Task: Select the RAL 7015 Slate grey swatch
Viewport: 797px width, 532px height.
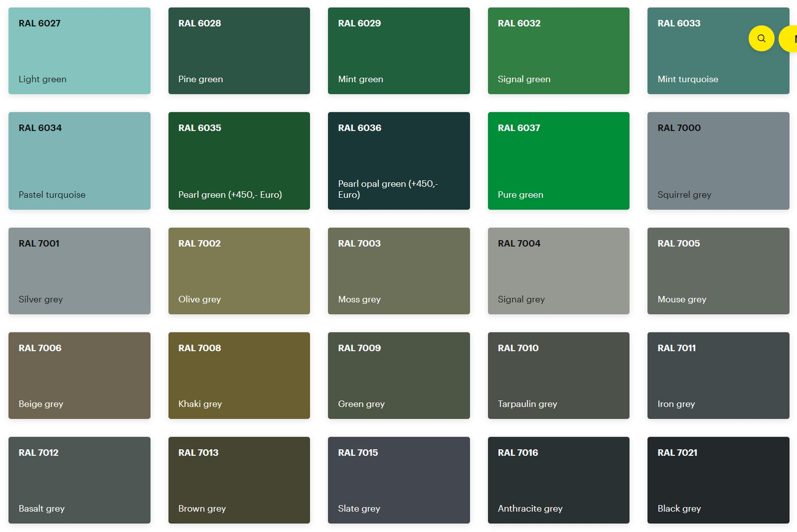Action: 399,480
